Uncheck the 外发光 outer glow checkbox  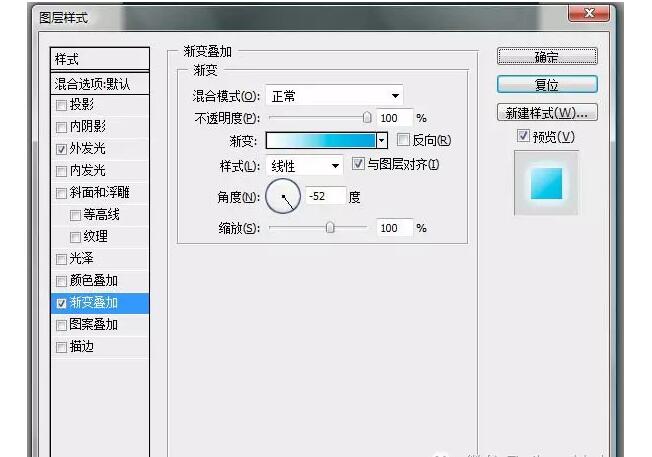(x=61, y=149)
